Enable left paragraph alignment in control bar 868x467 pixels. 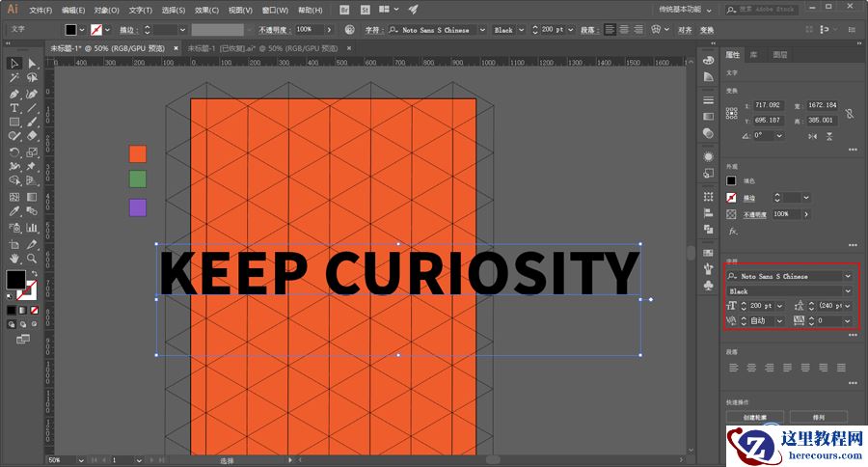611,30
